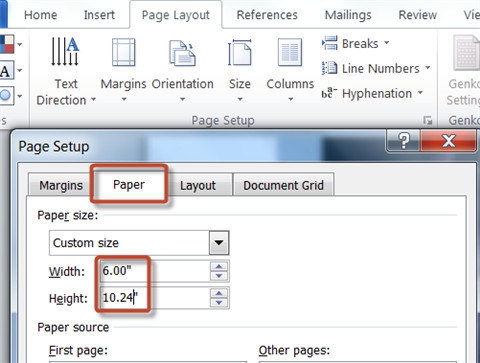Screen dimensions: 480x363
Task: Open the Review ribbon tab
Action: (x=418, y=15)
